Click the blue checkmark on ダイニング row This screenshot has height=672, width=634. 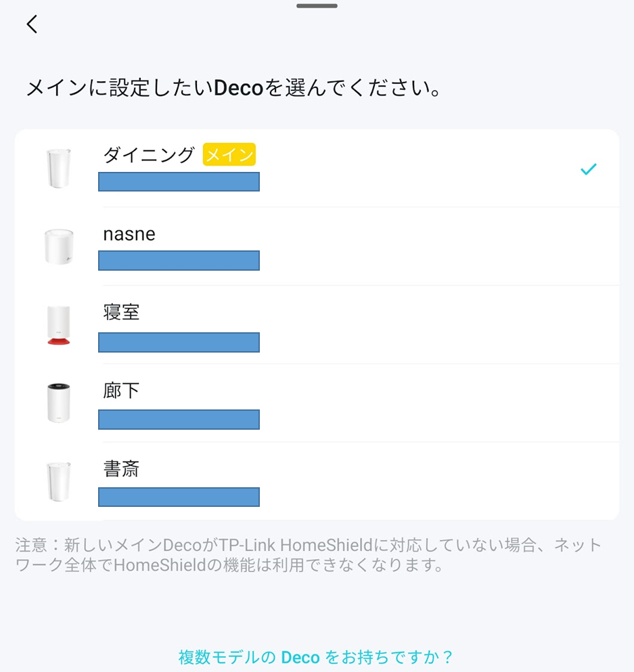589,169
